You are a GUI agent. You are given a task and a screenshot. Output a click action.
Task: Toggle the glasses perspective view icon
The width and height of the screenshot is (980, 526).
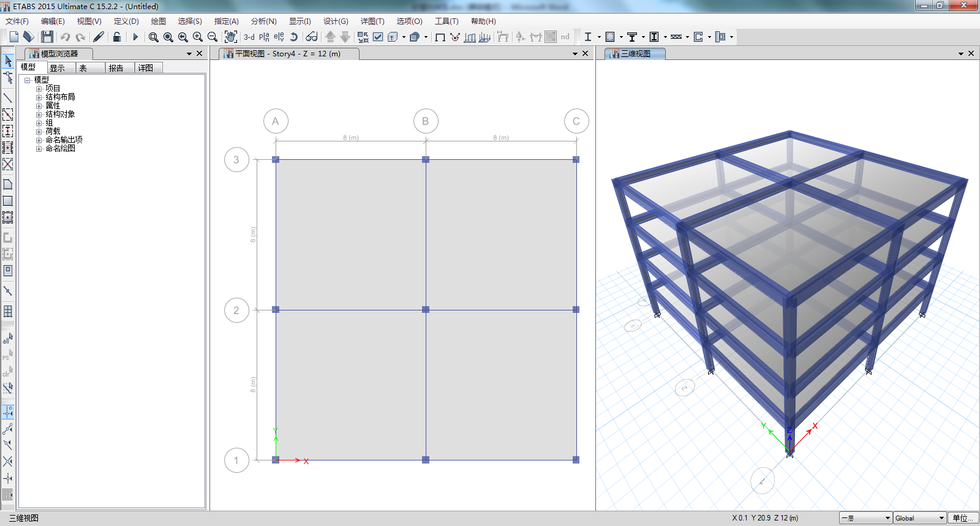point(312,37)
